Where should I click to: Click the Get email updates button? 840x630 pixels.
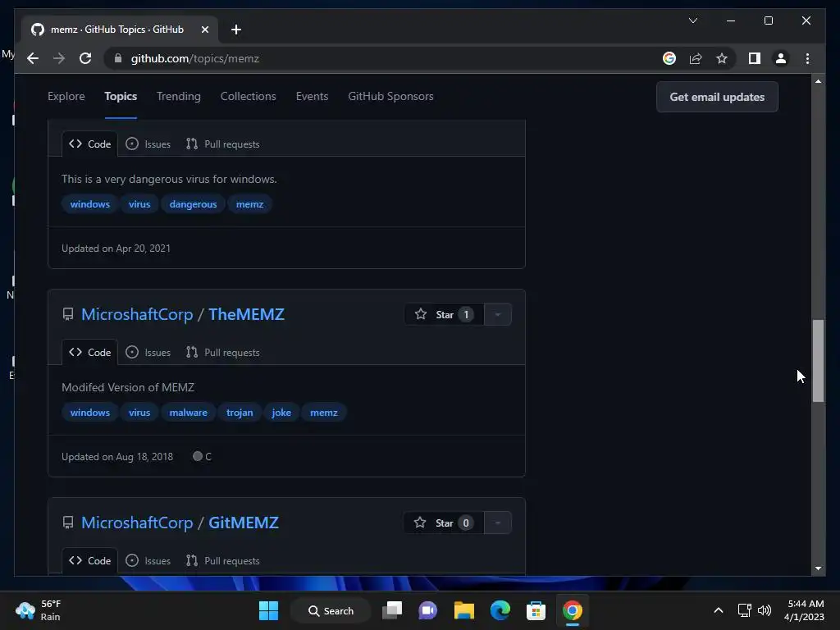(x=717, y=97)
